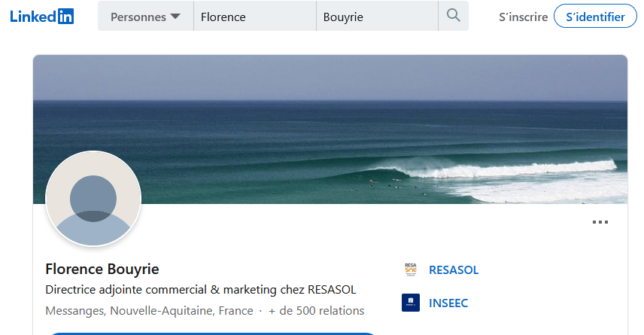The width and height of the screenshot is (644, 335).
Task: Open the three-dot more options menu
Action: pyautogui.click(x=600, y=222)
